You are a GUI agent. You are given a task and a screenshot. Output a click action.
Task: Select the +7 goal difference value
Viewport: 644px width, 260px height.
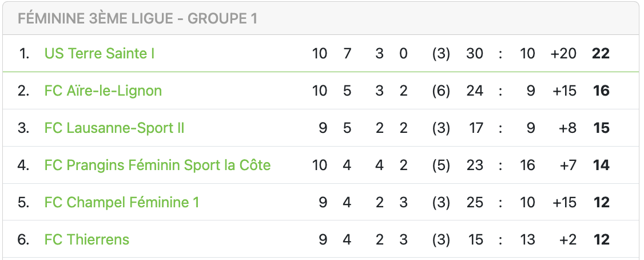[567, 166]
